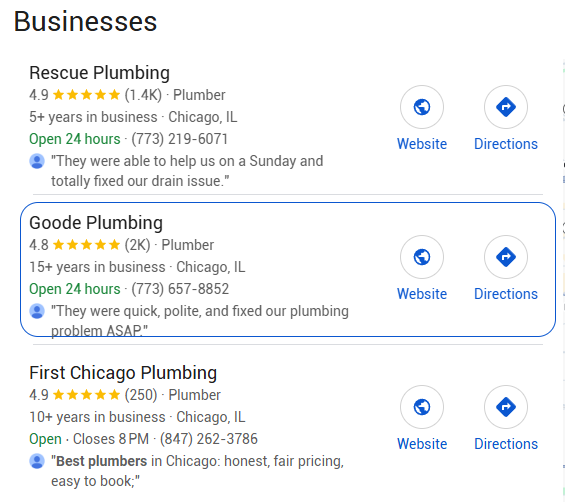Viewport: 565px width, 502px height.
Task: Click First Chicago Plumbing phone number
Action: coord(209,439)
